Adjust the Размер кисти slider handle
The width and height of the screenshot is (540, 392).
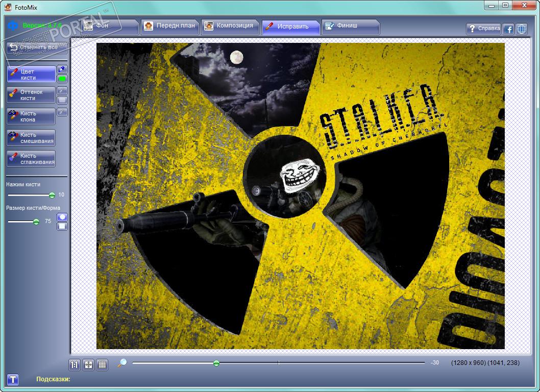(x=36, y=222)
